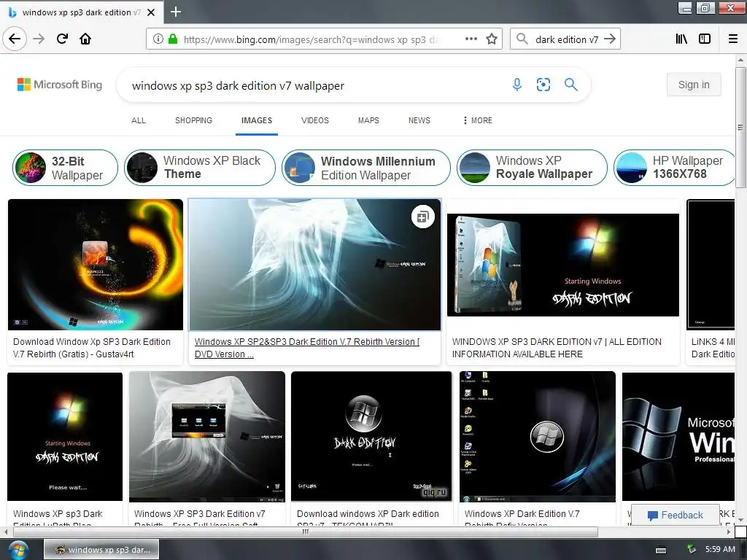Image resolution: width=747 pixels, height=560 pixels.
Task: Click the magnifier in browser search box
Action: (x=522, y=39)
